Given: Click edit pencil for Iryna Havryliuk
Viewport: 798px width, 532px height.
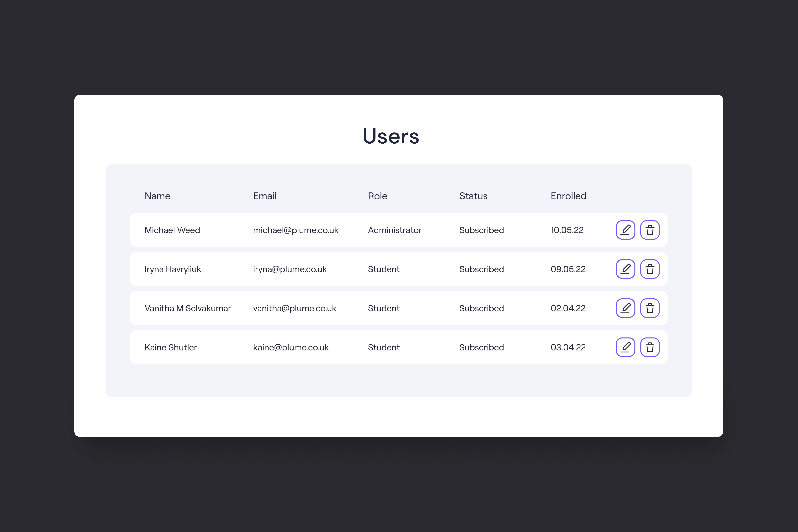Looking at the screenshot, I should click(625, 269).
